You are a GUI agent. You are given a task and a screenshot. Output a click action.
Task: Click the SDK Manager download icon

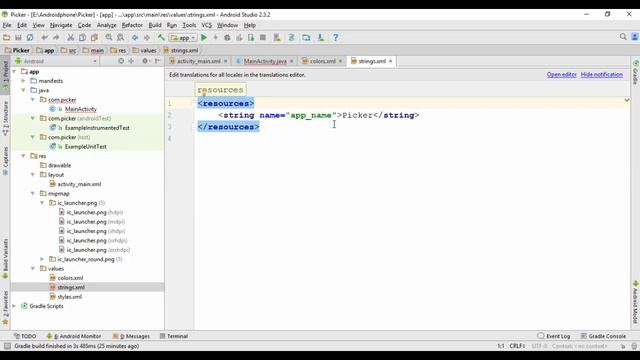(321, 38)
